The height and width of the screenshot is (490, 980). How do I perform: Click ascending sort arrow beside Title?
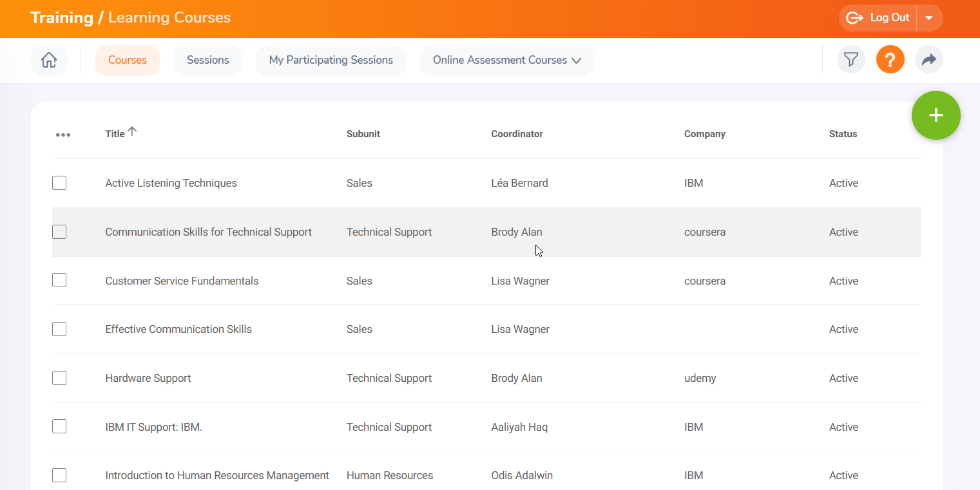[x=132, y=131]
